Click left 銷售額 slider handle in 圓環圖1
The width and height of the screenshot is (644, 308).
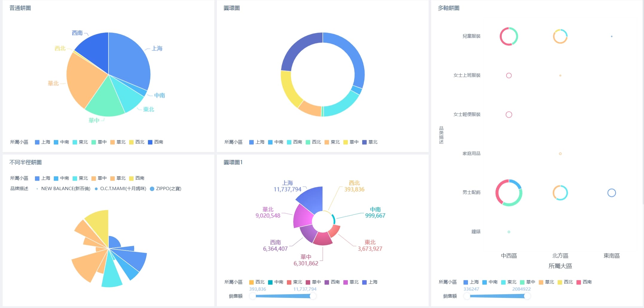pyautogui.click(x=253, y=296)
